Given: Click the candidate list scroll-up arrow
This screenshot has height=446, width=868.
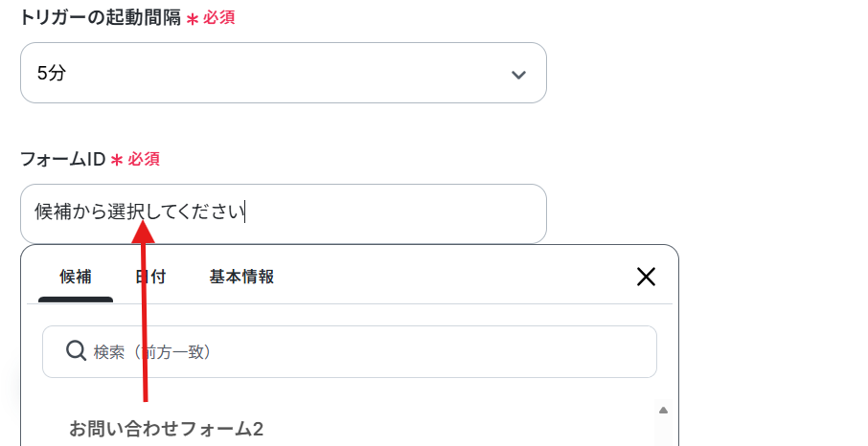Looking at the screenshot, I should (x=663, y=410).
